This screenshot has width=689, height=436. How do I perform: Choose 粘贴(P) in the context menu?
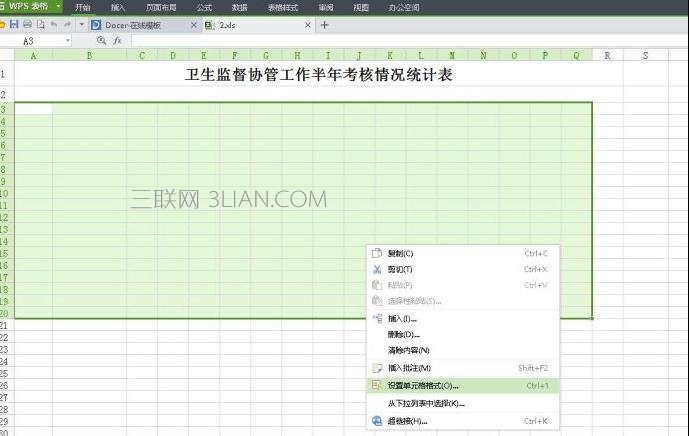tap(463, 285)
